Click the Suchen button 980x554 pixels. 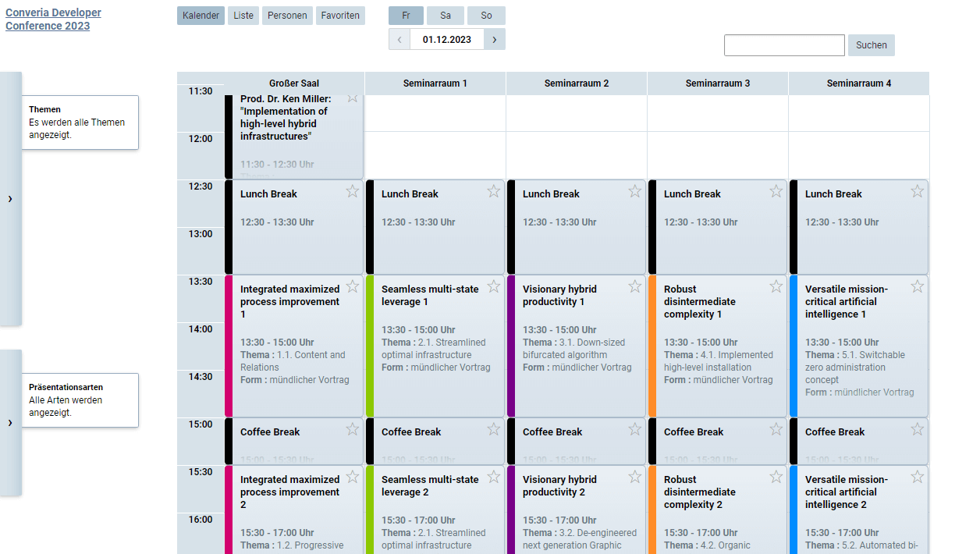[x=872, y=45]
